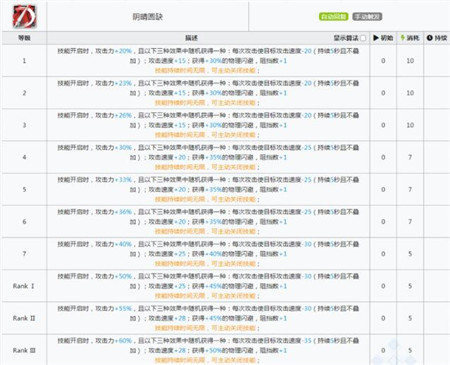Click the green lightning bolt cost icon

pyautogui.click(x=403, y=38)
